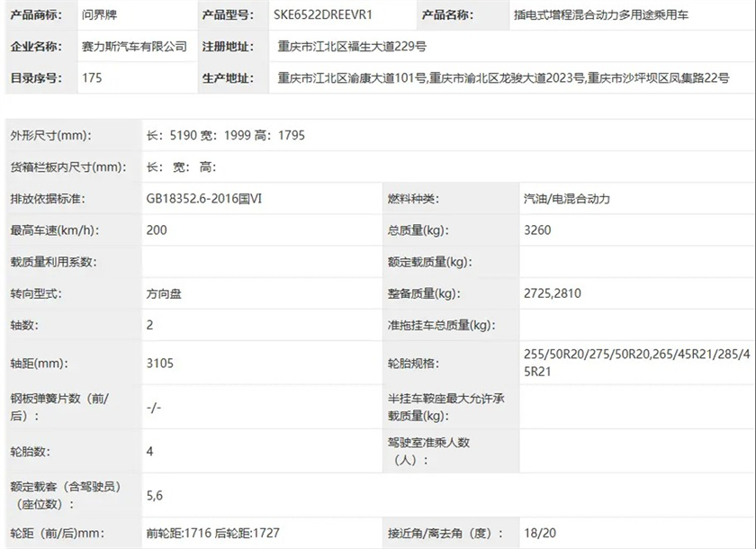Click the 额定载客 label
Screen dimensions: 756x549
(66, 495)
